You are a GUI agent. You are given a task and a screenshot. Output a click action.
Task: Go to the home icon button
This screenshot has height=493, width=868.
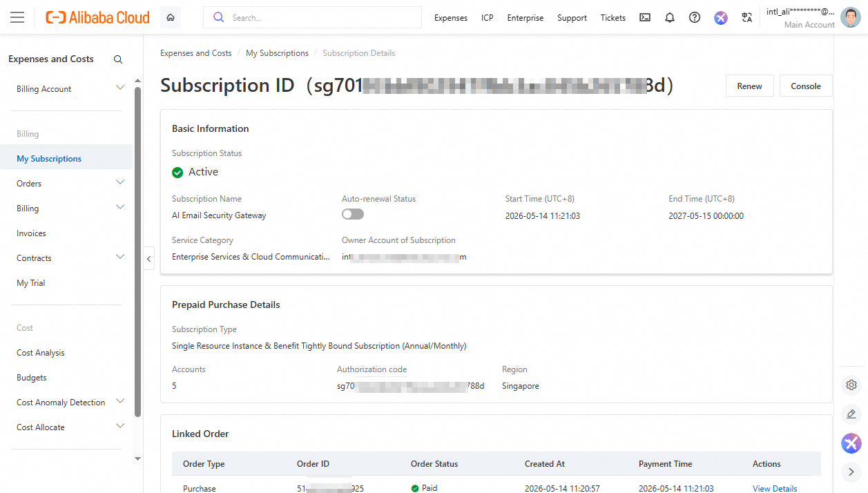point(171,17)
